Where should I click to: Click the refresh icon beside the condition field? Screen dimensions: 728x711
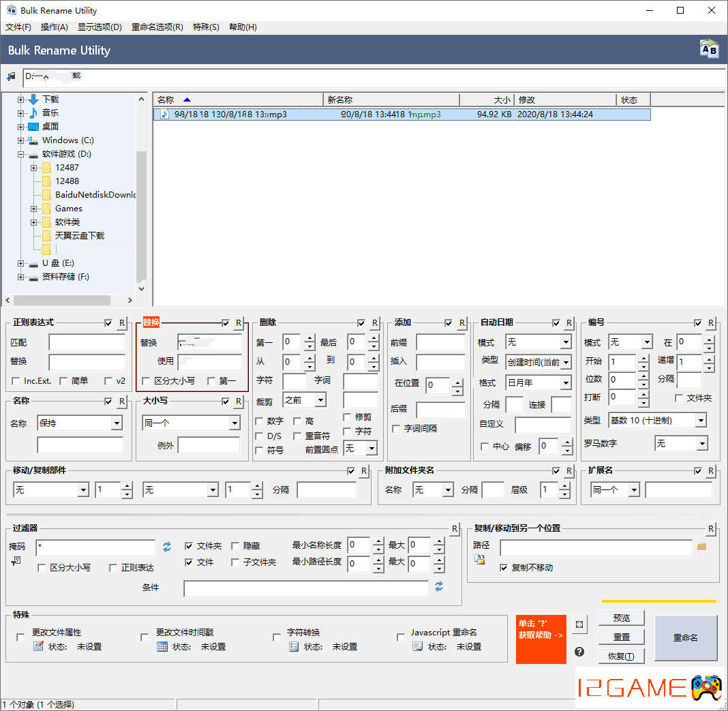click(x=439, y=586)
